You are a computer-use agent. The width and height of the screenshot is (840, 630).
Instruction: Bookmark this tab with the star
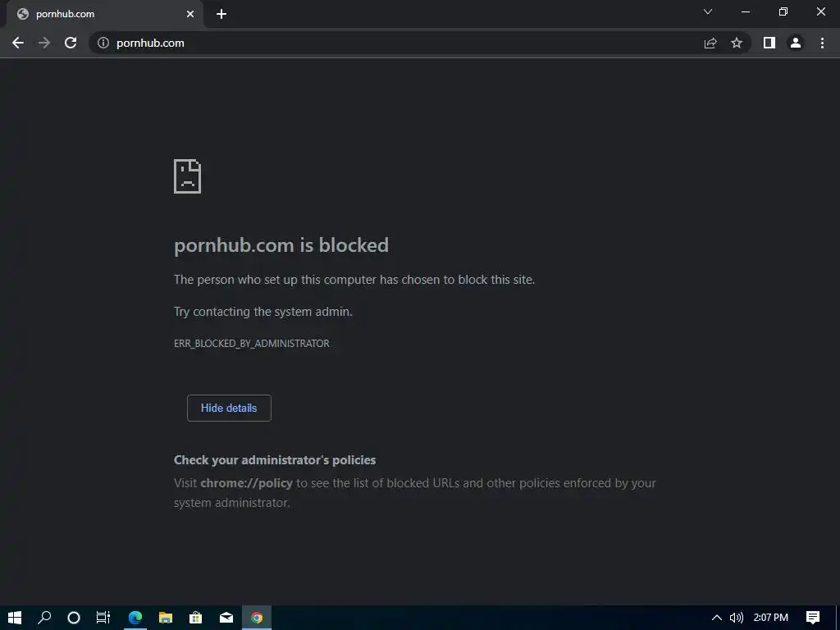pyautogui.click(x=737, y=43)
